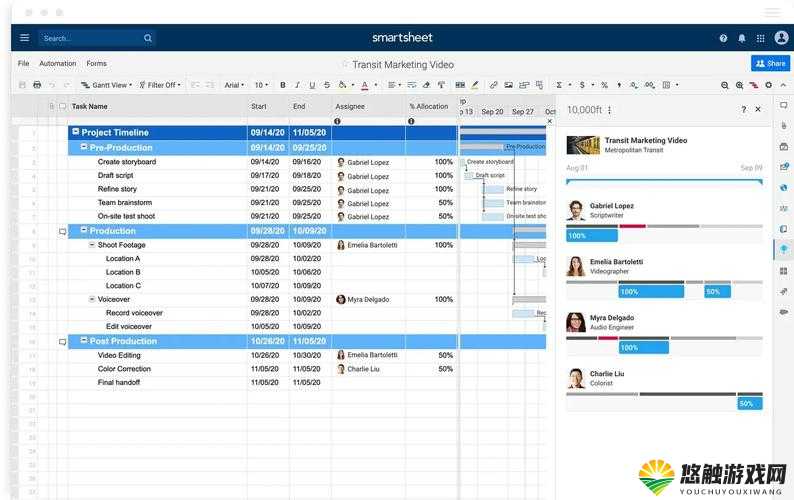Select the 'Final handoff' task cell
The height and width of the screenshot is (500, 794).
(157, 382)
